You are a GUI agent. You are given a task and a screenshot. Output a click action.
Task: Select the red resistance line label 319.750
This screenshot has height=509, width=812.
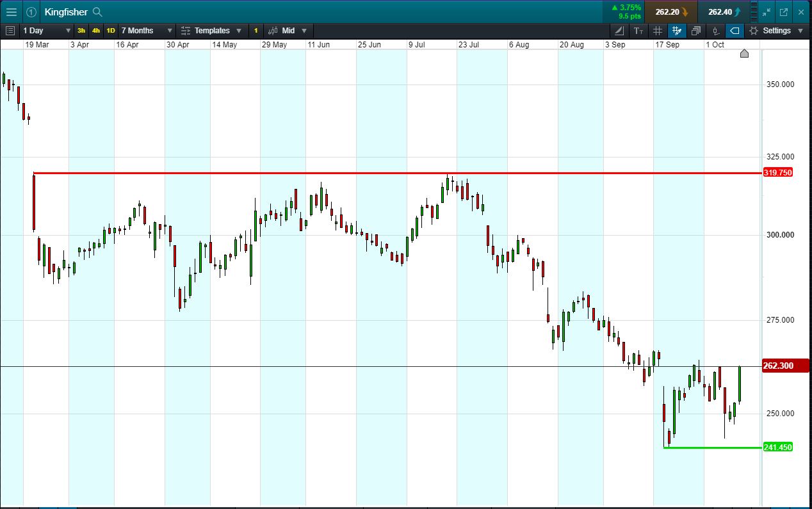point(777,173)
